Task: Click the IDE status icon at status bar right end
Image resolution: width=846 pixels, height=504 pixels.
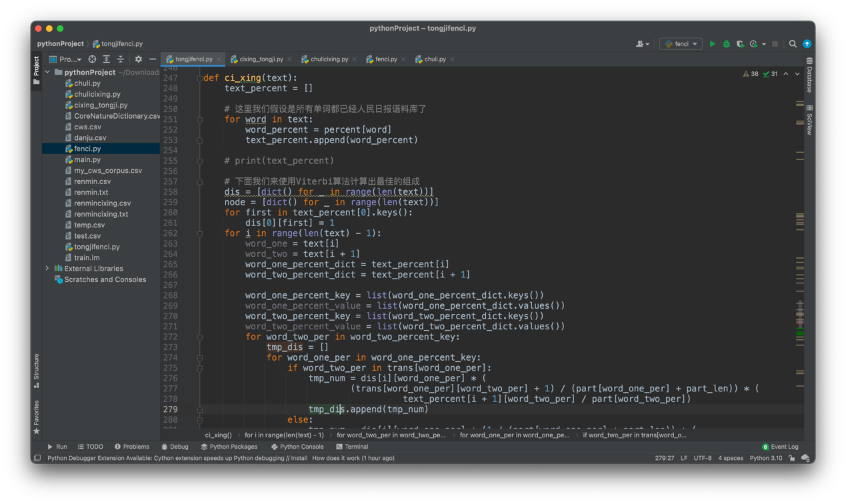Action: pos(805,458)
